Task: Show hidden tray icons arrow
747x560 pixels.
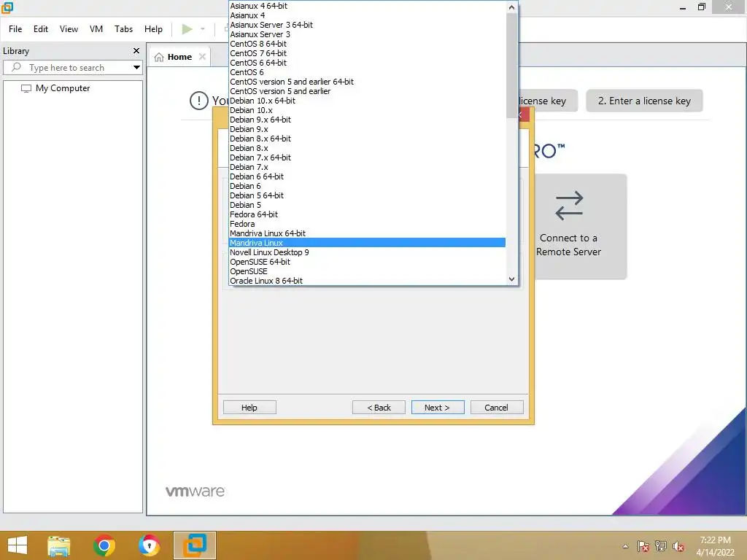Action: (x=625, y=546)
